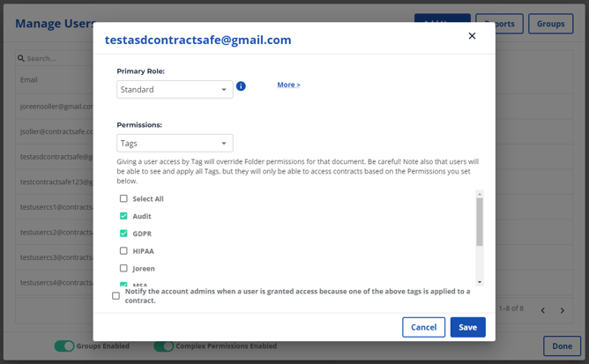Select testusercs2 user row
The width and height of the screenshot is (589, 364).
coord(55,233)
